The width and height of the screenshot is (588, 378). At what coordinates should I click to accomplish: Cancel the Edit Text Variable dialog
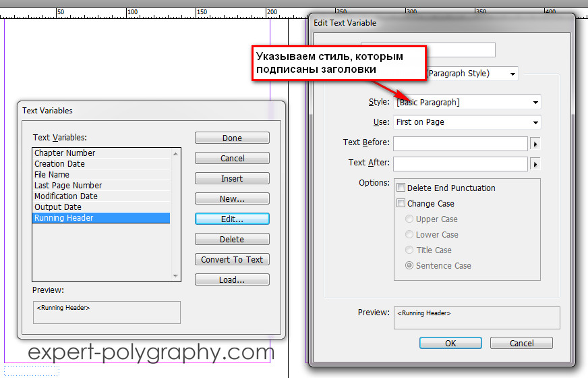(521, 343)
